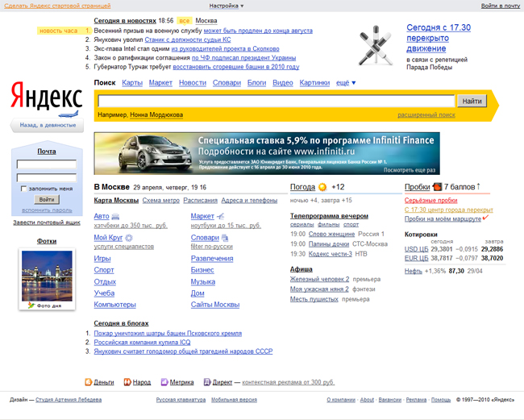Click Студия Артемия Лебедева link
The height and width of the screenshot is (420, 524).
69,400
